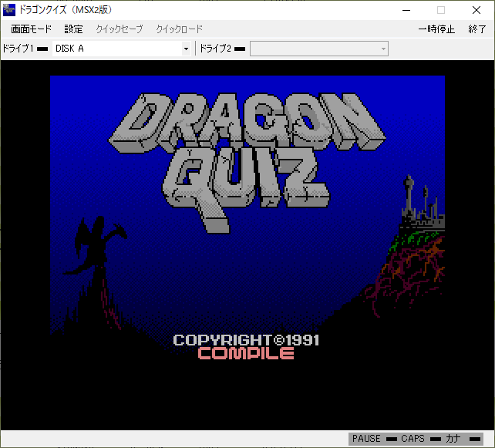
Task: Exit the emulator via 終了
Action: pos(477,29)
